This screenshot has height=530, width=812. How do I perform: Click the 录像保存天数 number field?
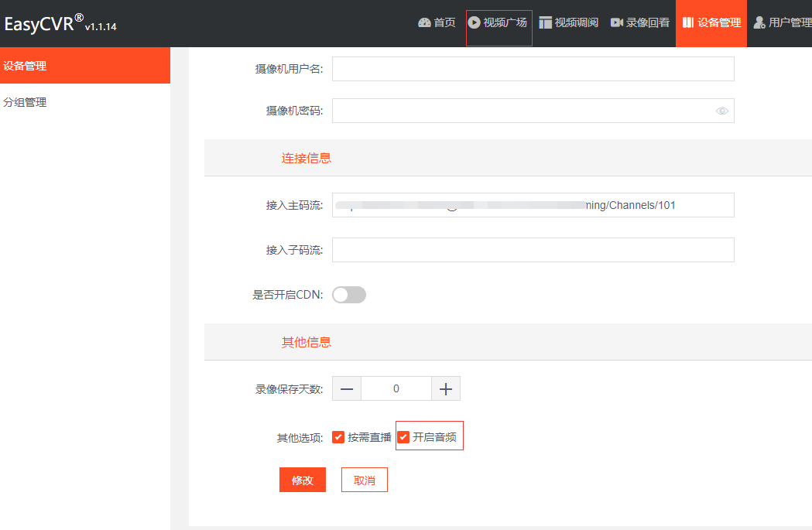point(396,389)
